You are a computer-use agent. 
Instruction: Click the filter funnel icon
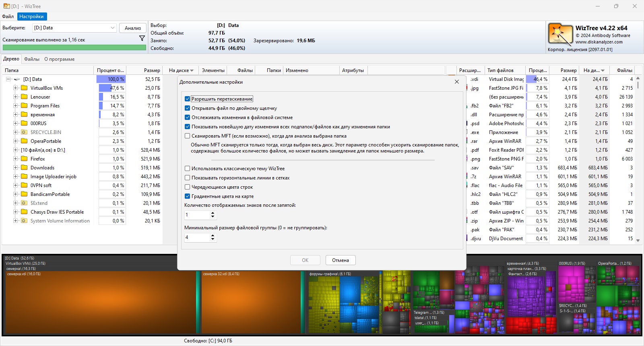coord(142,38)
